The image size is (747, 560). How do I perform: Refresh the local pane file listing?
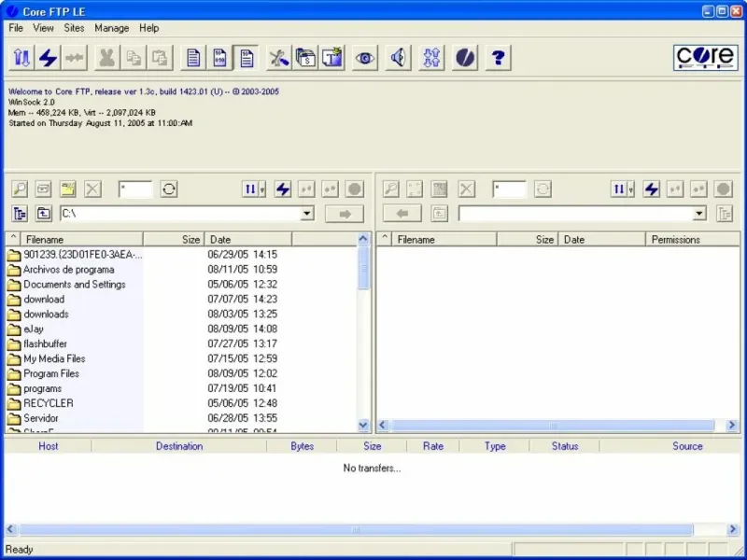169,189
